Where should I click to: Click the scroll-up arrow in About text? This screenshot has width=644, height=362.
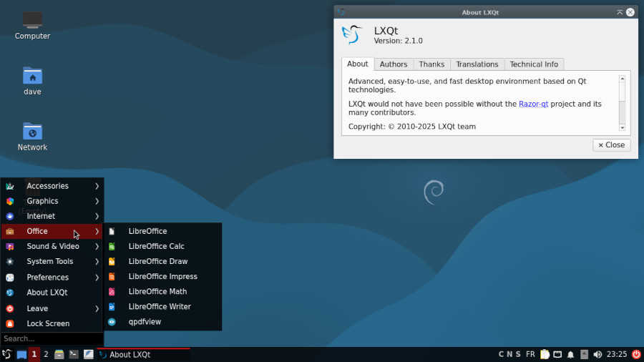(623, 79)
